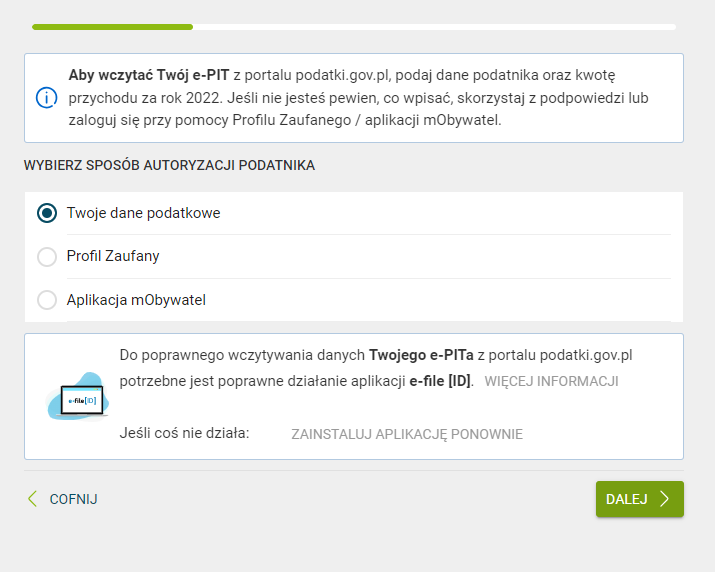Click the right chevron inside DALEJ button
This screenshot has width=715, height=572.
(x=664, y=499)
